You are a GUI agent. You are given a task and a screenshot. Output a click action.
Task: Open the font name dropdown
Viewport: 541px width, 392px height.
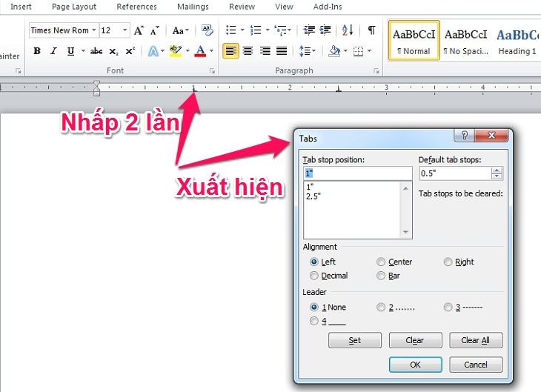(93, 30)
